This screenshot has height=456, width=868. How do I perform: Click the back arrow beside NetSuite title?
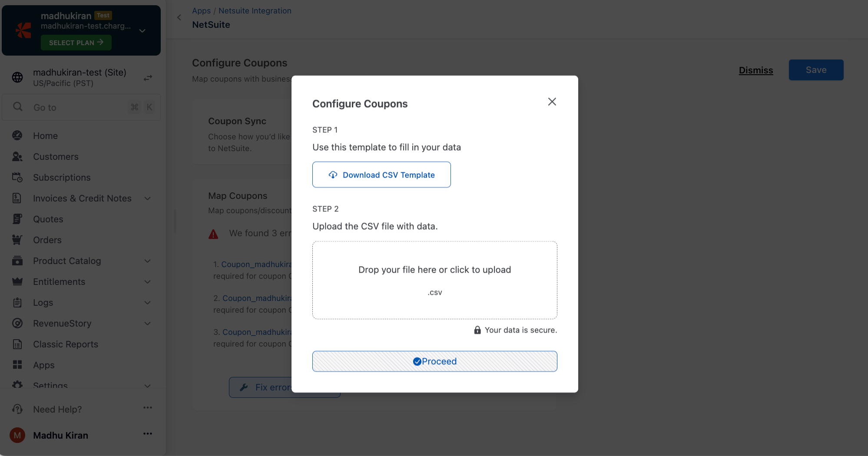179,17
